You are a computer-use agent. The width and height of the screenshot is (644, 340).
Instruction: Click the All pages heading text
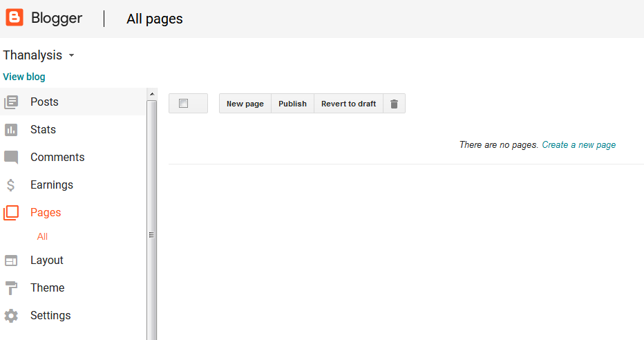[154, 19]
